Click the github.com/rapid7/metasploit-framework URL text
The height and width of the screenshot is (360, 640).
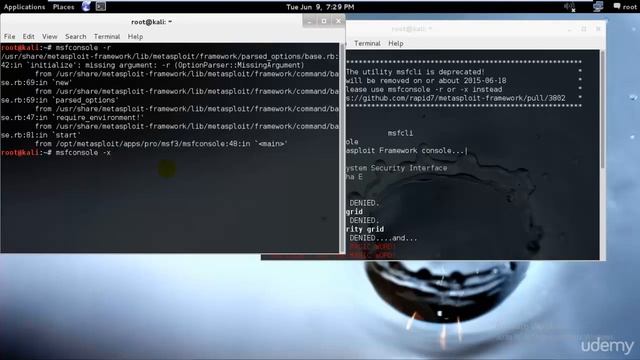click(456, 98)
